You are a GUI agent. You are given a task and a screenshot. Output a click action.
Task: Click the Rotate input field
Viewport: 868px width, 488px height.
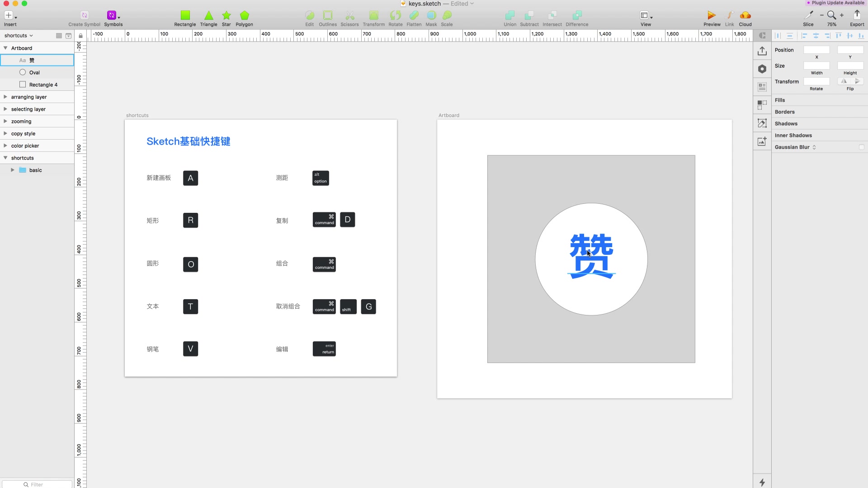(816, 81)
